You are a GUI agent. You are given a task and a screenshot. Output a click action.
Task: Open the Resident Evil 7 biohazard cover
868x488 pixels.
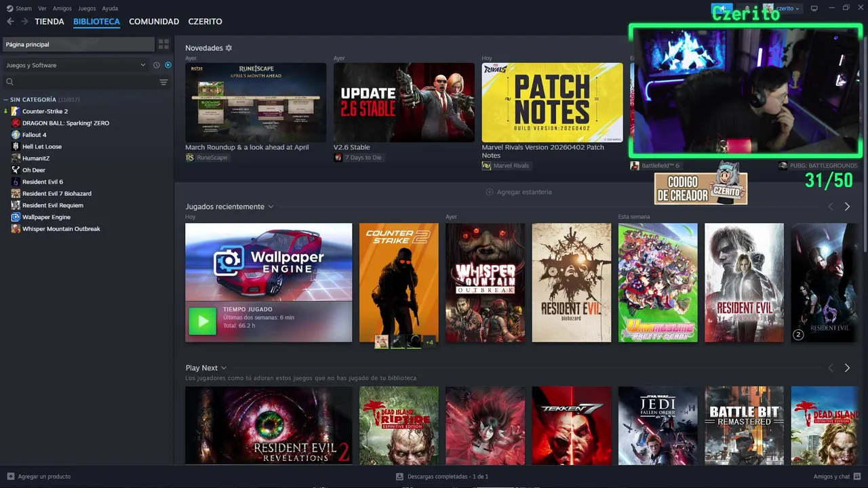[x=571, y=283]
